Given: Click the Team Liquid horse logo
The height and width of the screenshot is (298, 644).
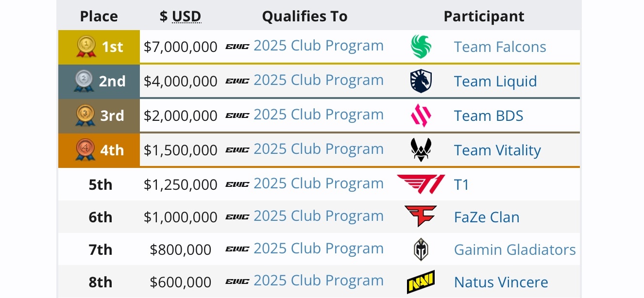Looking at the screenshot, I should (421, 81).
